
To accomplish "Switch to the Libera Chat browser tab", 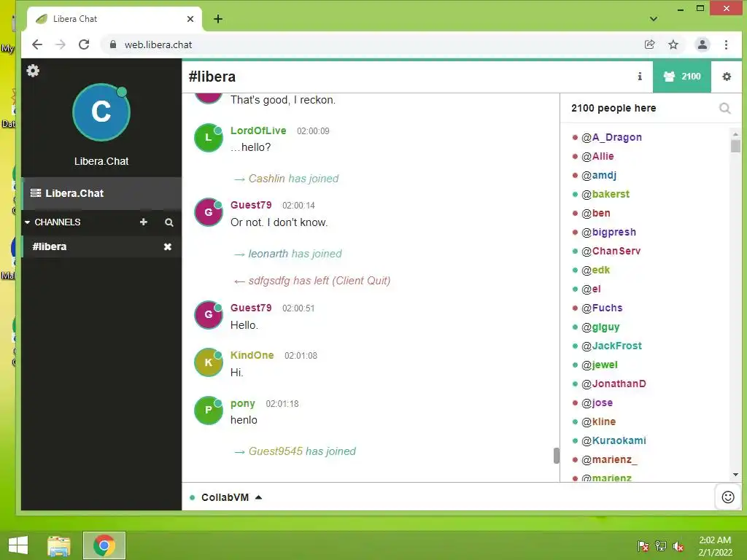I will pyautogui.click(x=115, y=19).
